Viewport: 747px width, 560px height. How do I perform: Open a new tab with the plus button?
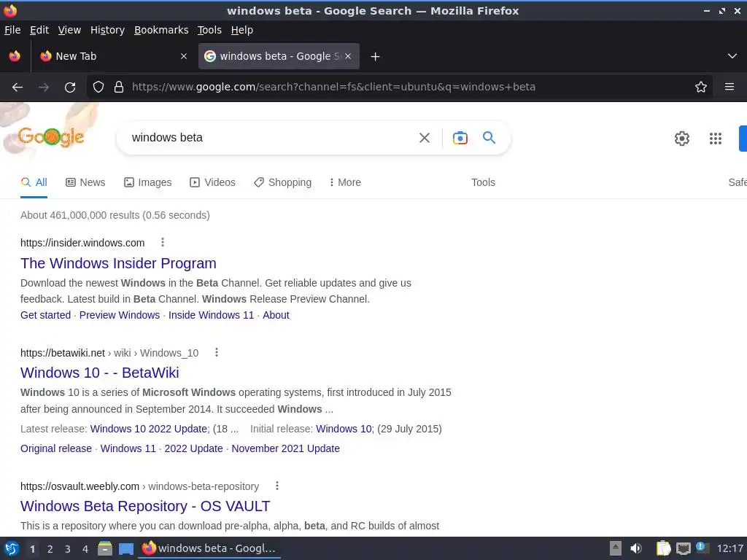(376, 57)
